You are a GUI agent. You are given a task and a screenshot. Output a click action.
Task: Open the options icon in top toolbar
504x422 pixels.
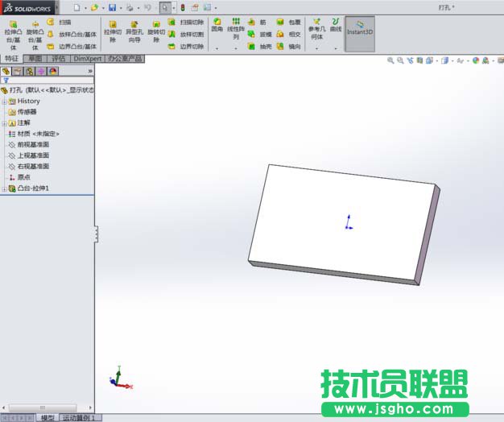tap(208, 7)
